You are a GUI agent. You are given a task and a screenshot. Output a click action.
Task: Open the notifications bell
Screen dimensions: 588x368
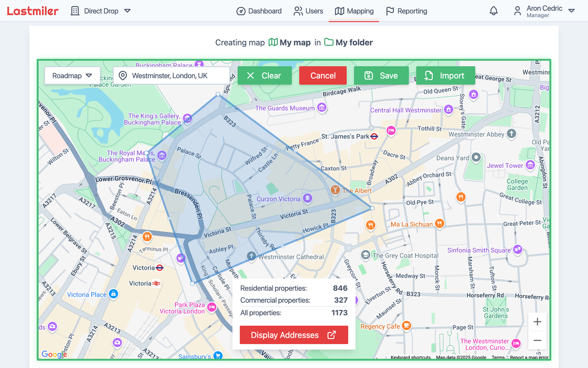(x=493, y=11)
